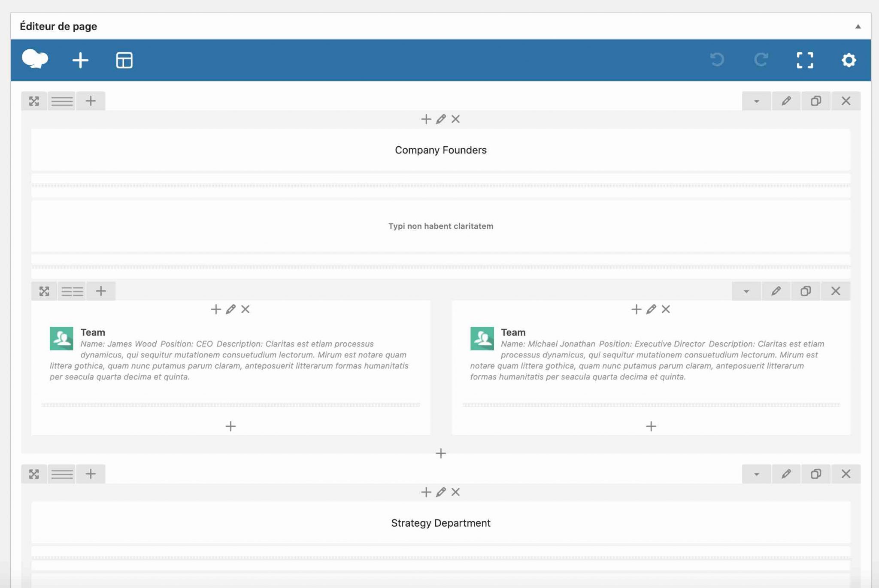Select the Company Founders heading element
The width and height of the screenshot is (879, 588).
[440, 150]
